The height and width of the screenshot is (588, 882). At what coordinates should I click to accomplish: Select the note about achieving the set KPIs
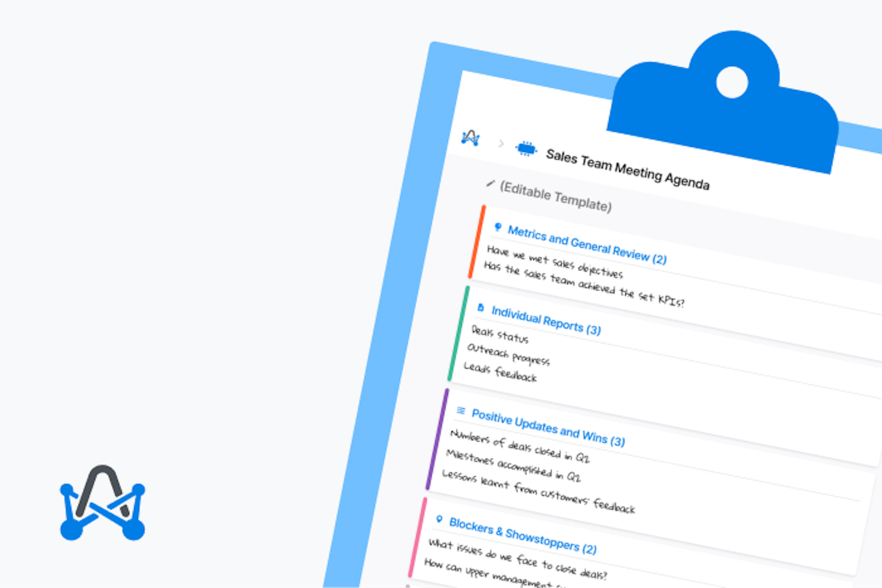(x=583, y=284)
